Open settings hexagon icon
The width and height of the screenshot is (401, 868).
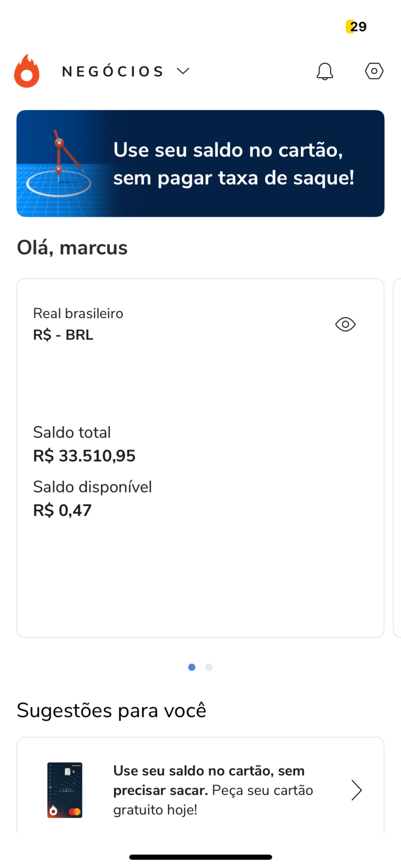(x=374, y=71)
